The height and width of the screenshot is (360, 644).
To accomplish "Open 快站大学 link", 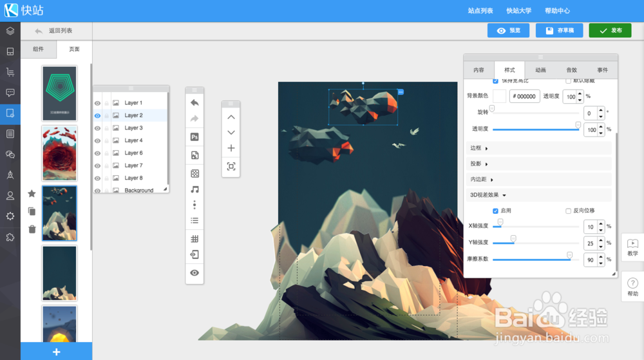I will pyautogui.click(x=518, y=11).
